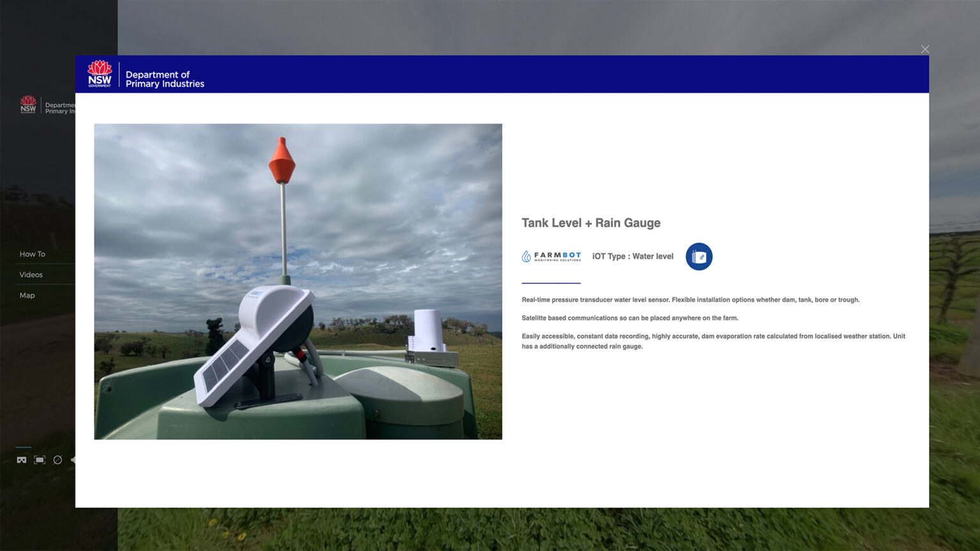Click the red NSW waratah emblem in the banner
This screenshot has width=980, height=551.
100,73
